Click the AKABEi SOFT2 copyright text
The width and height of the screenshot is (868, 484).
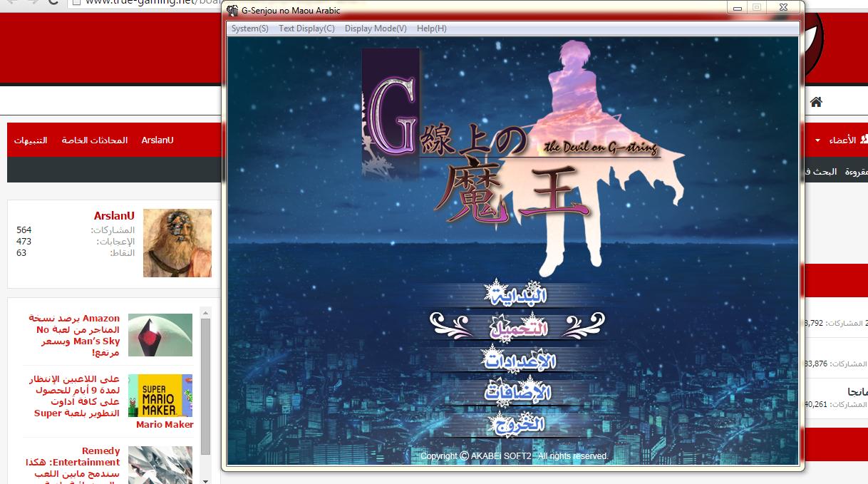514,456
